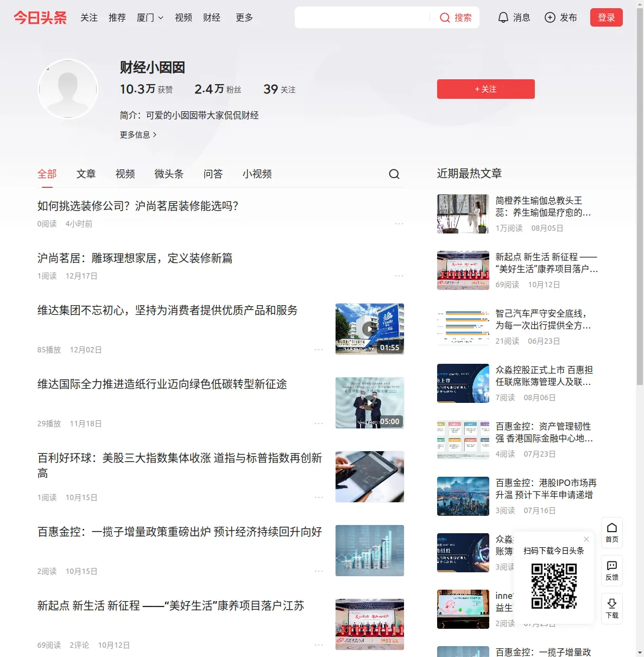Open more options for 如何挑选装修公司 post
The image size is (644, 657).
pos(399,224)
